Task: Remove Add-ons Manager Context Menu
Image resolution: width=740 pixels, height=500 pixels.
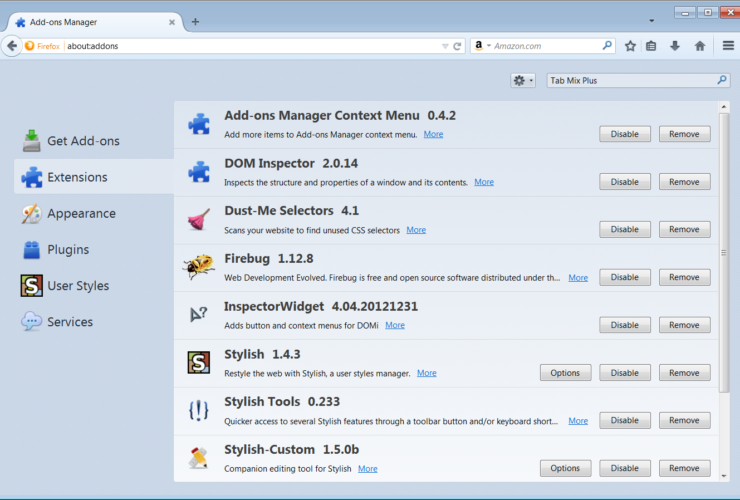Action: 684,134
